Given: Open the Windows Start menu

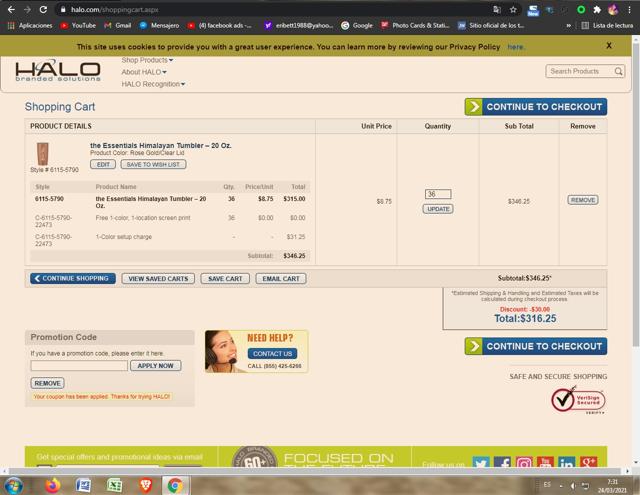Looking at the screenshot, I should click(x=14, y=486).
